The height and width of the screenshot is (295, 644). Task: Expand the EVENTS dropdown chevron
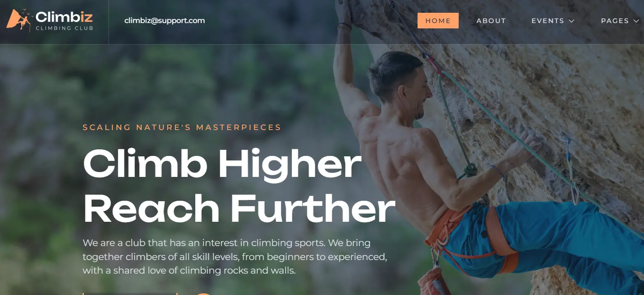coord(571,21)
